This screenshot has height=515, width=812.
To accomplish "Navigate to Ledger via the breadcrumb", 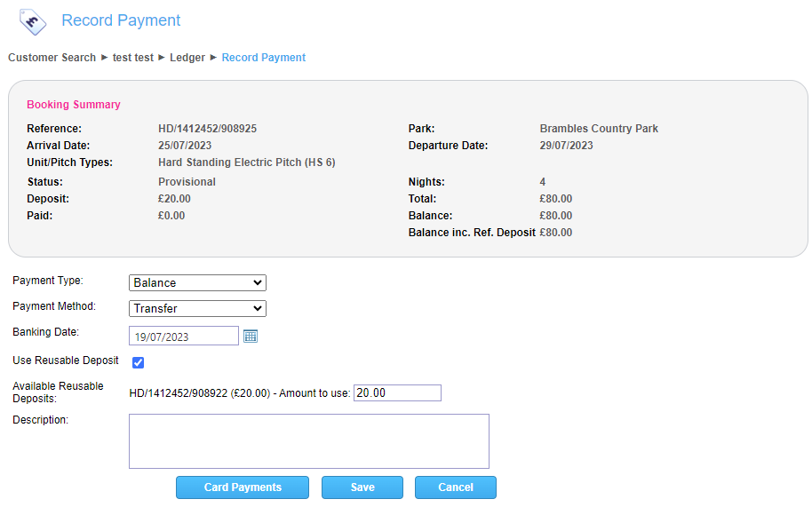I will click(187, 58).
